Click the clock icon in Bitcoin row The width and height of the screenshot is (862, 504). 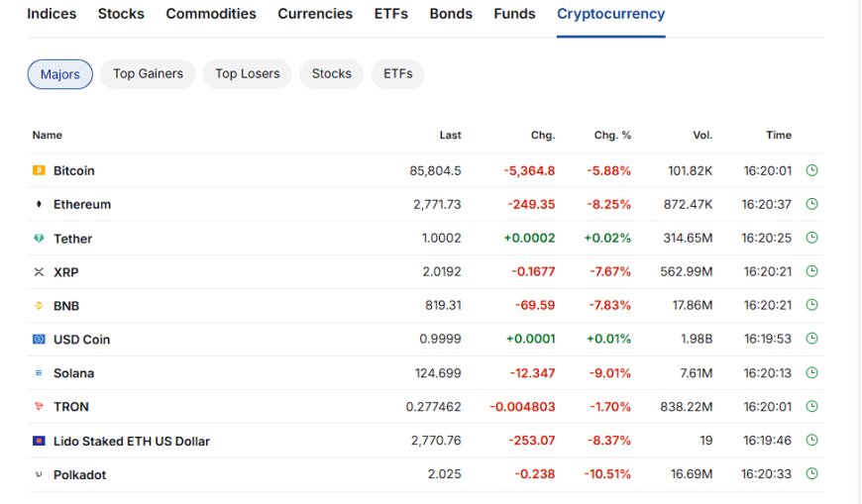[x=812, y=170]
